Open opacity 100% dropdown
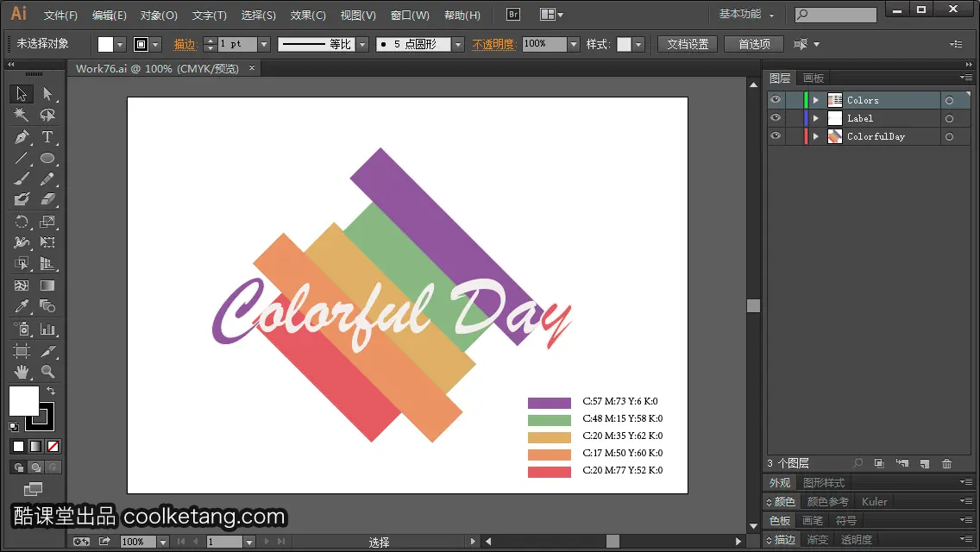This screenshot has height=552, width=980. (574, 44)
